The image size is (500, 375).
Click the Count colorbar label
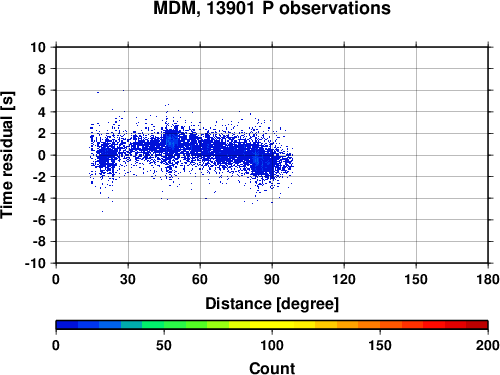pyautogui.click(x=272, y=368)
